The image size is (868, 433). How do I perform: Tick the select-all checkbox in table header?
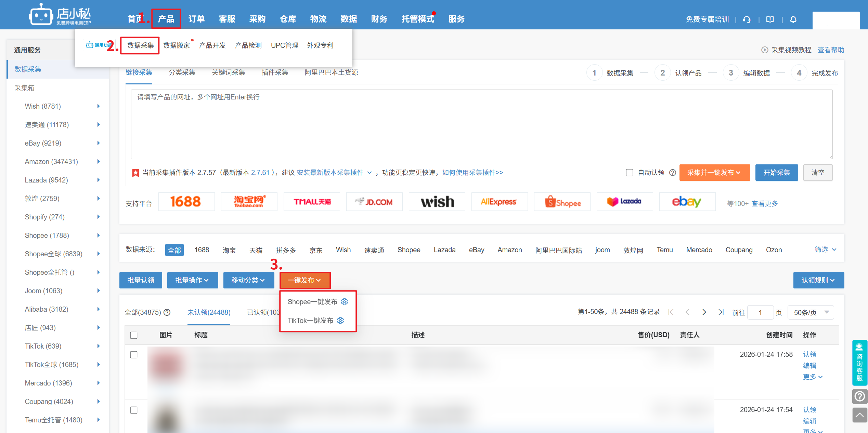point(134,335)
